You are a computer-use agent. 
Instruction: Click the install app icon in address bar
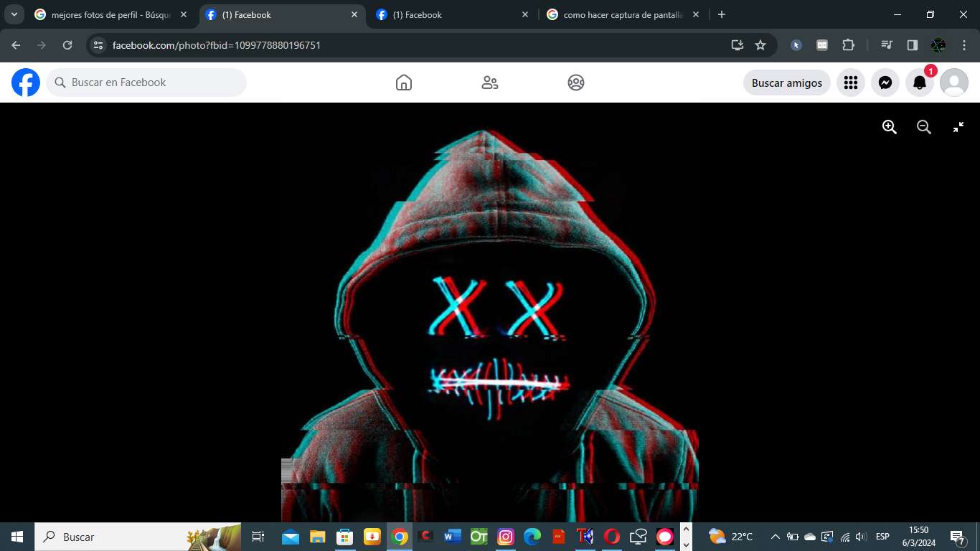click(x=737, y=45)
